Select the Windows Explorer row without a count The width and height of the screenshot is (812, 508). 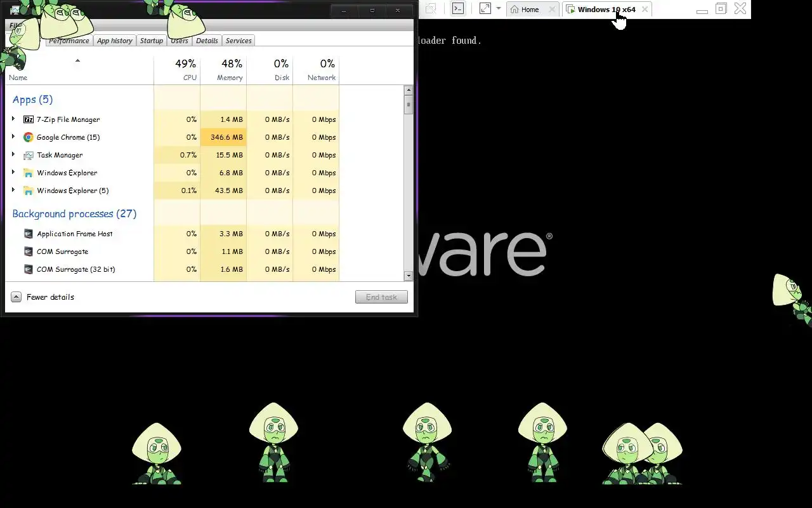tap(173, 173)
